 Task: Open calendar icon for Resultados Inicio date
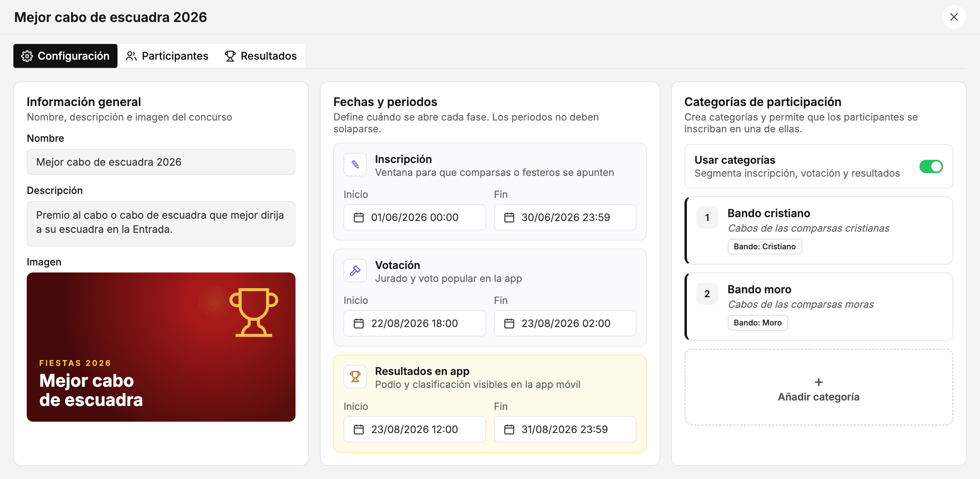click(x=359, y=430)
